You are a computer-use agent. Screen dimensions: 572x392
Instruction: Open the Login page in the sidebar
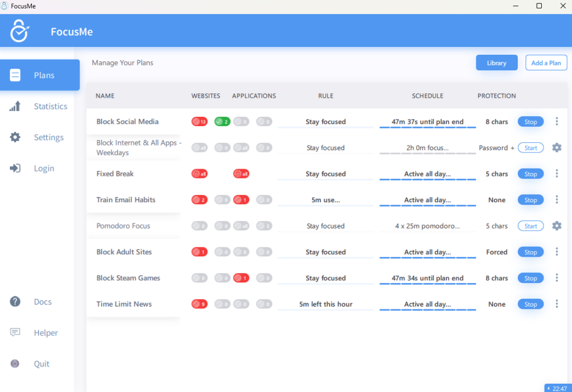click(32, 168)
